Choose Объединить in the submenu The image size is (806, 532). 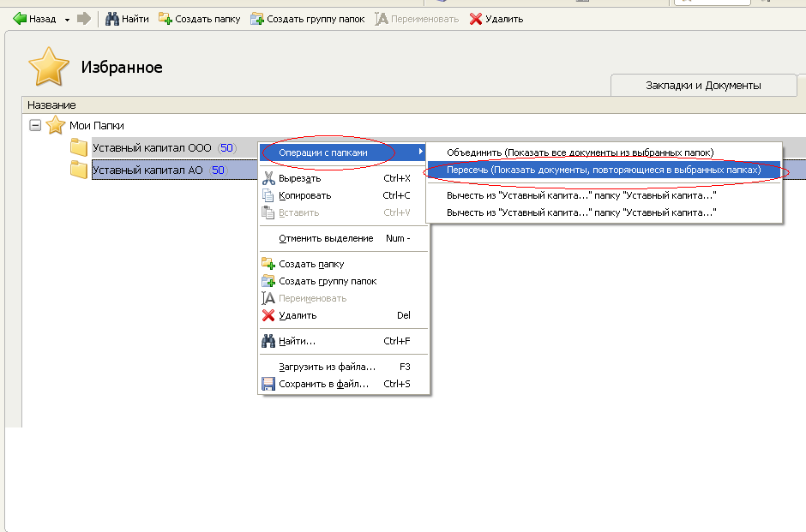(x=604, y=152)
